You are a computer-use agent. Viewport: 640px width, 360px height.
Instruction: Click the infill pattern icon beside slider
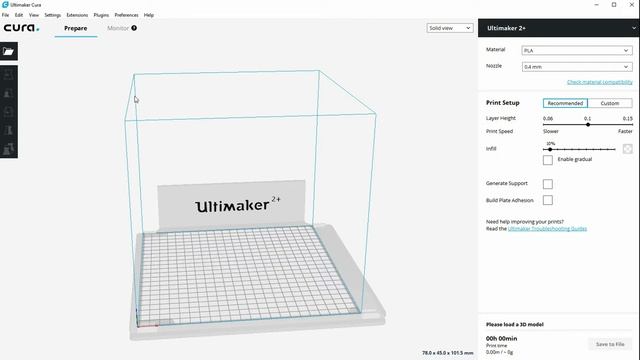[627, 149]
